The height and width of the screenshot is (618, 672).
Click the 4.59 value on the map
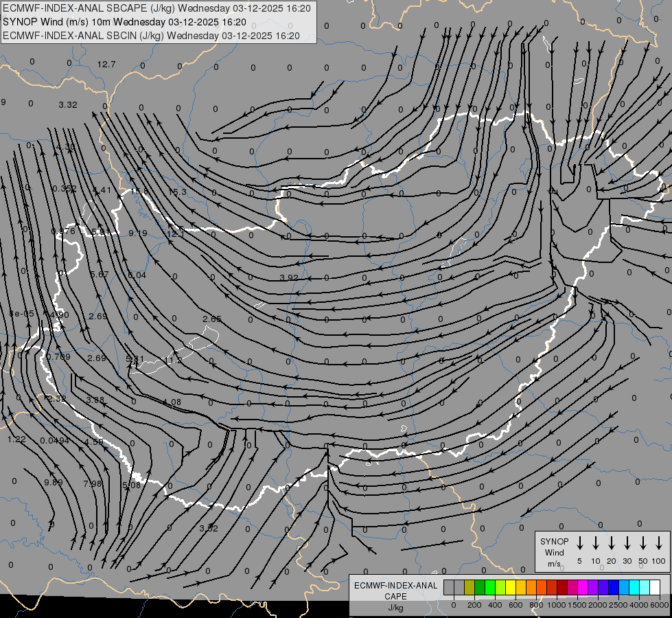pyautogui.click(x=94, y=442)
